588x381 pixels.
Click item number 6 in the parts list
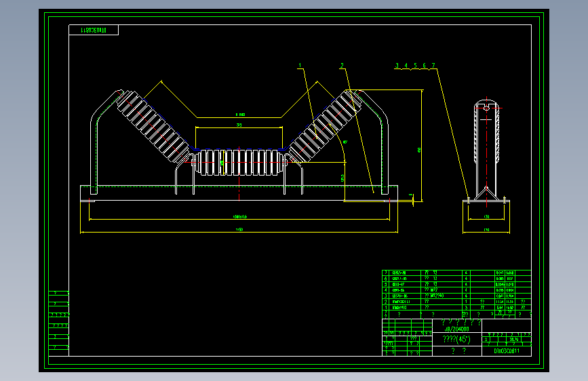[385, 279]
